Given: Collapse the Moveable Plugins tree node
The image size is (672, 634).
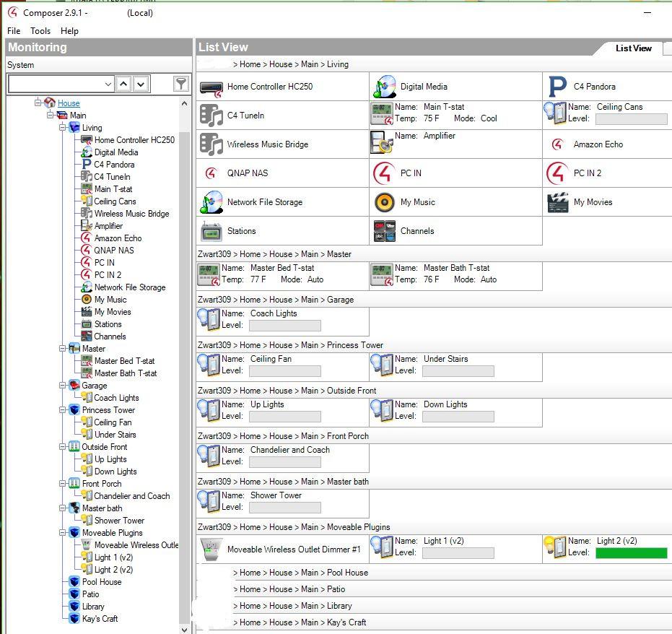Looking at the screenshot, I should [63, 533].
